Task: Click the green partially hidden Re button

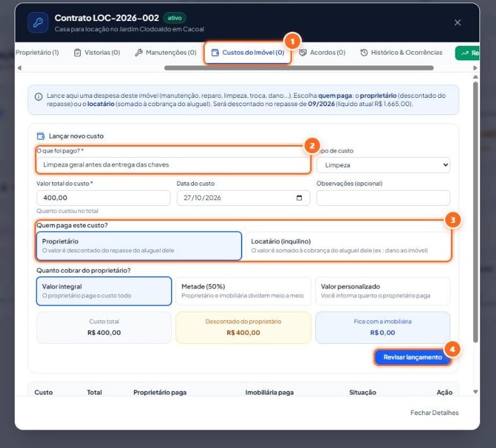Action: tap(467, 53)
